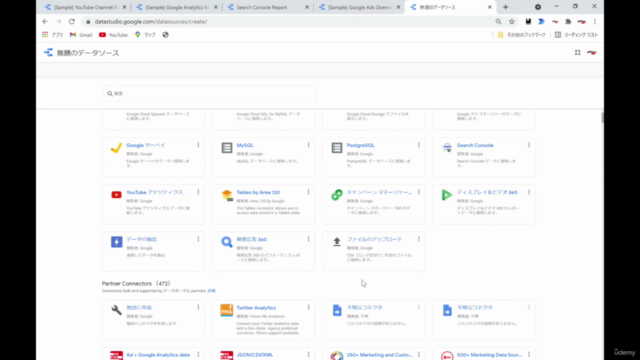Click the 無題のデータソース title text
640x360 pixels.
click(x=88, y=53)
